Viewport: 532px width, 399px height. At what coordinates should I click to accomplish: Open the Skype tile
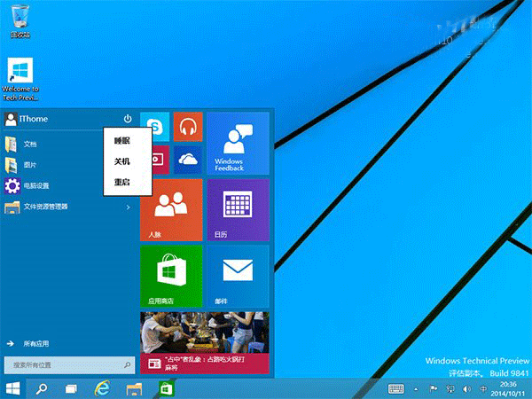tap(154, 127)
